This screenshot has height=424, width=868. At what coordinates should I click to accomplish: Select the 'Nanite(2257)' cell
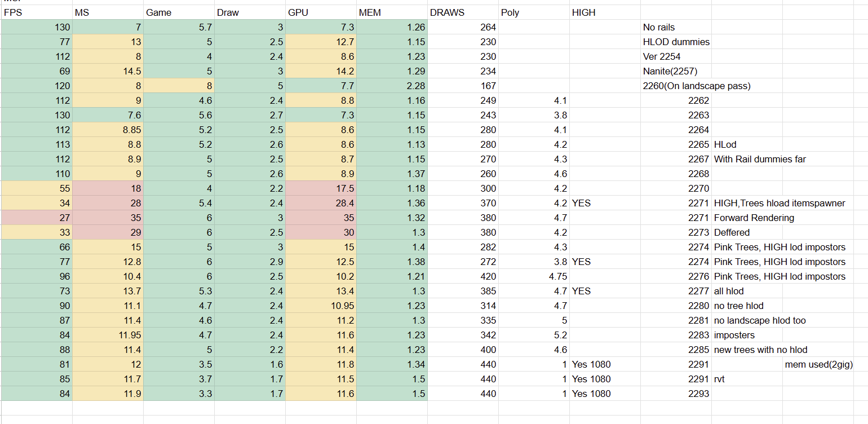(x=675, y=71)
